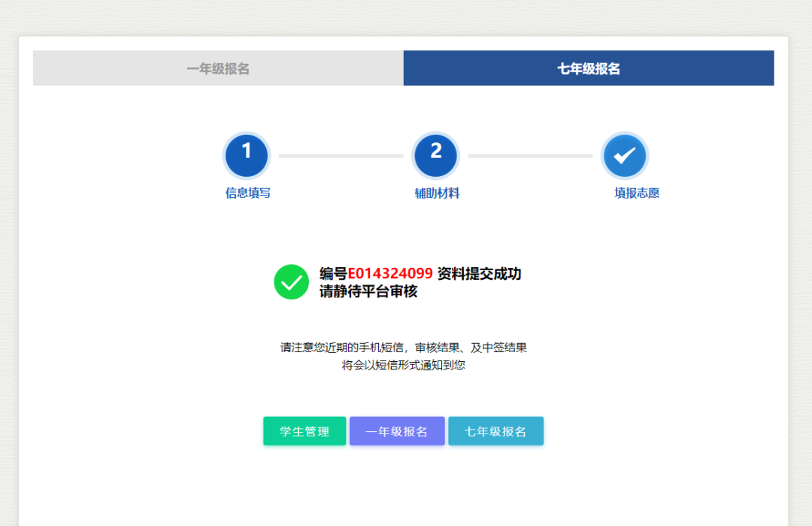Open 学生管理 with the green button
This screenshot has width=812, height=526.
tap(304, 431)
